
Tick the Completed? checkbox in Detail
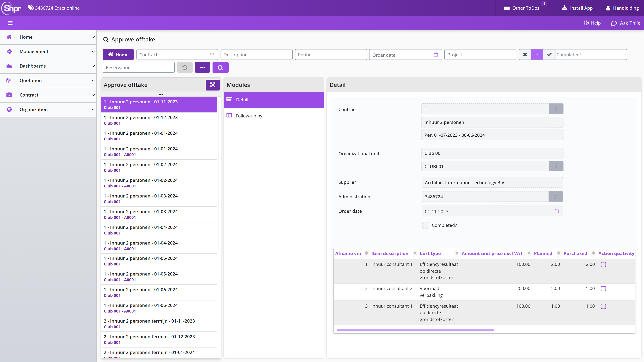click(x=425, y=225)
